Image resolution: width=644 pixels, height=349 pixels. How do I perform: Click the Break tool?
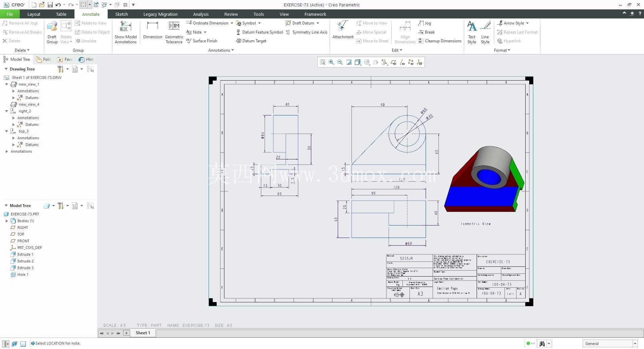(427, 32)
